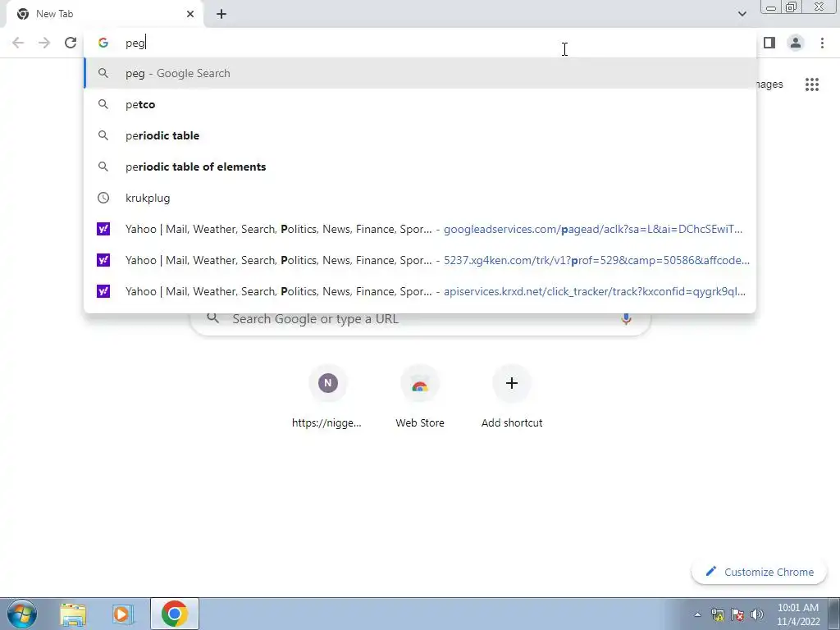
Task: Open the 'N' shortcut tile
Action: [x=327, y=398]
